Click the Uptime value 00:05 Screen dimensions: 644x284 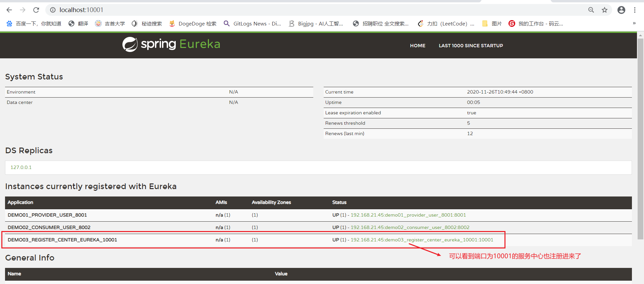(x=473, y=102)
